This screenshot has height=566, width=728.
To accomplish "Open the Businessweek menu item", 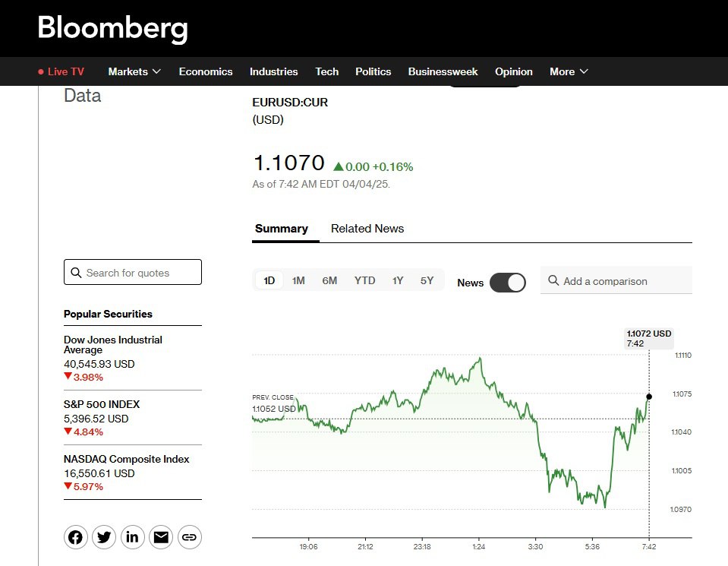I will click(x=443, y=71).
